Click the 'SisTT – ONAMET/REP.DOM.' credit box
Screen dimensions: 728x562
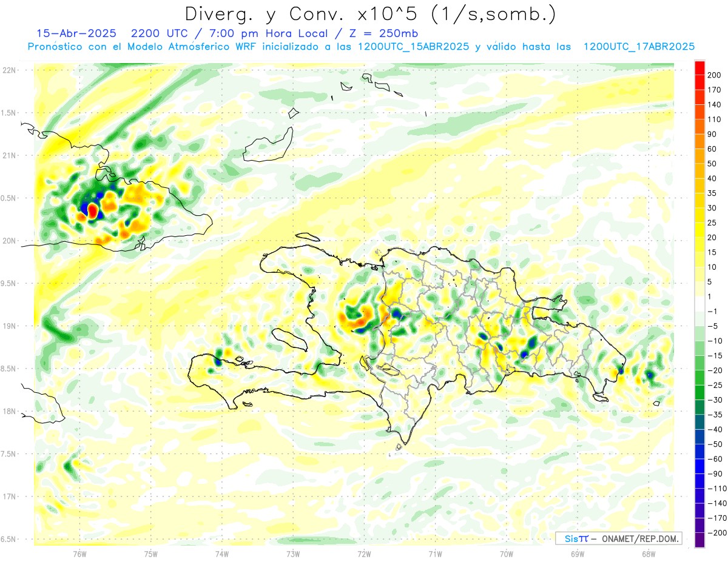(619, 538)
